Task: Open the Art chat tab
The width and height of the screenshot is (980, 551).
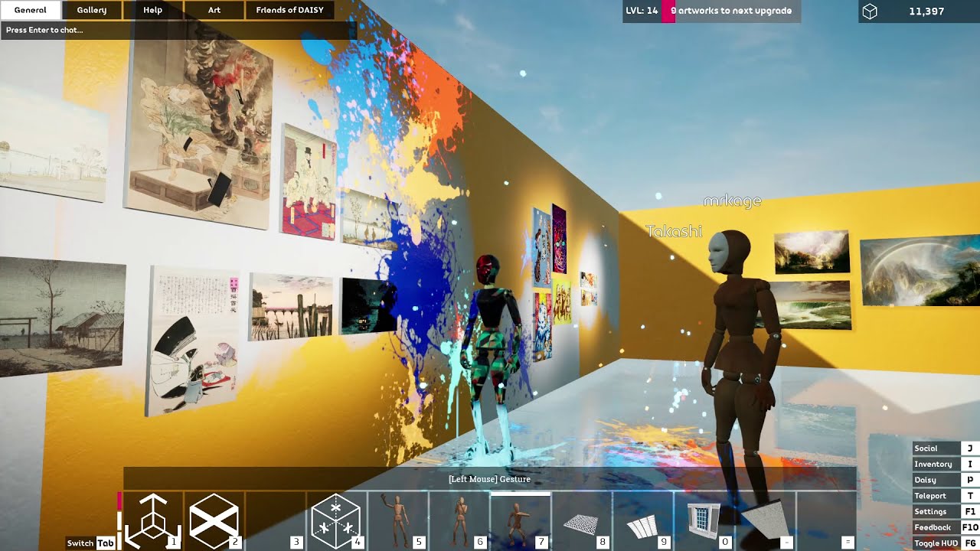Action: (214, 10)
